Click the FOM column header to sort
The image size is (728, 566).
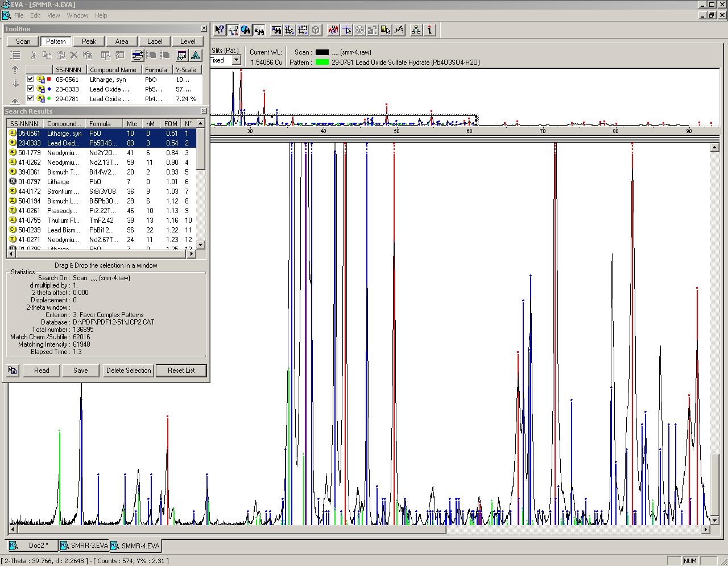click(171, 123)
